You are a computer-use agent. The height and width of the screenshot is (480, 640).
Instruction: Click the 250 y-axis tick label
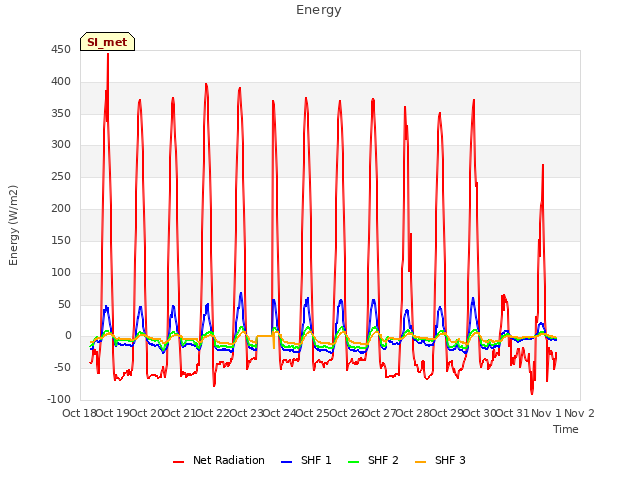61,177
